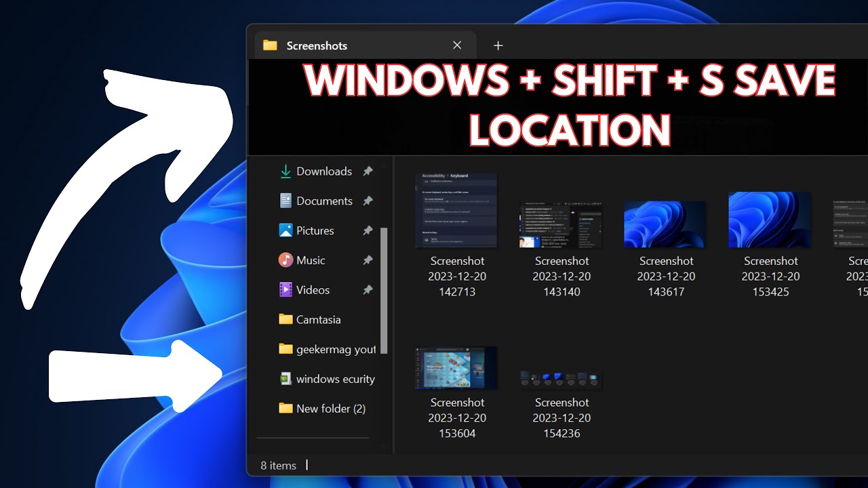Screen dimensions: 868x488
Task: Add a new File Explorer tab
Action: click(498, 45)
